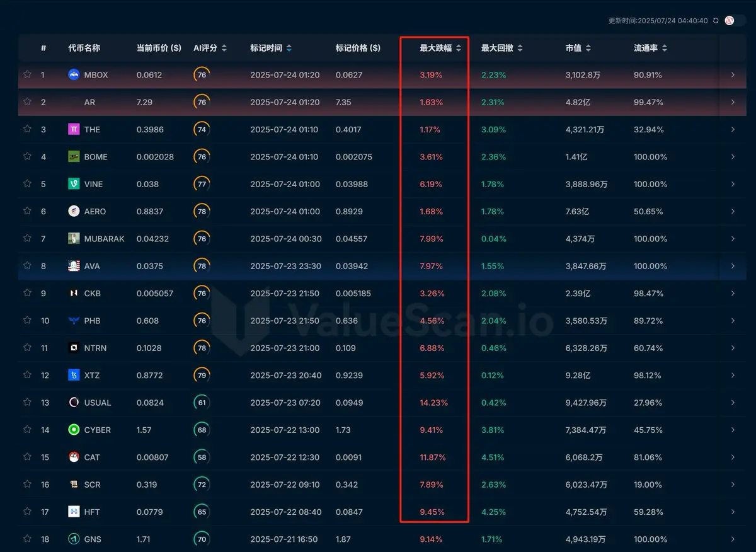756x552 pixels.
Task: Expand the XTZ row chevron
Action: click(x=733, y=375)
